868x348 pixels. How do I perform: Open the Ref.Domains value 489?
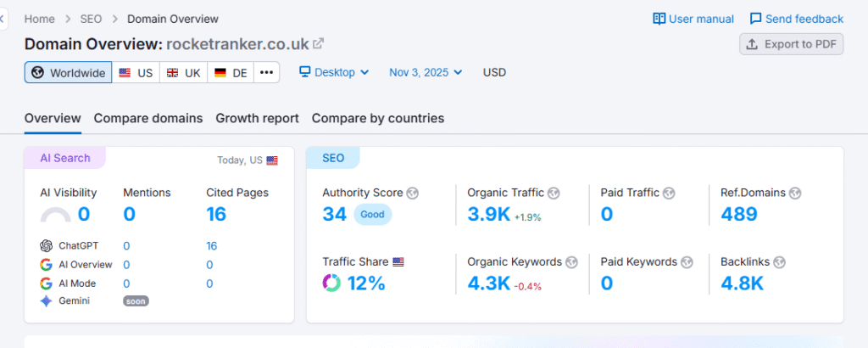739,215
